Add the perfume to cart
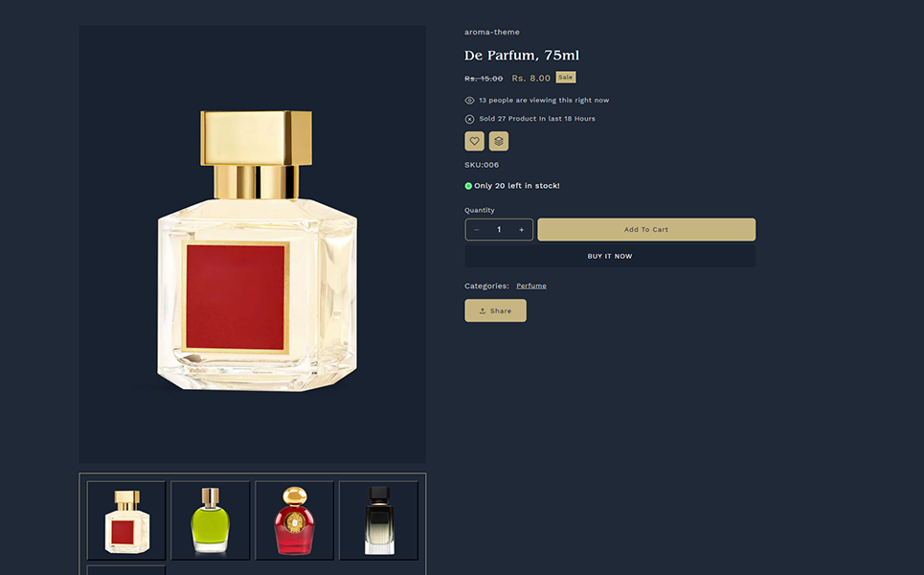 point(646,229)
